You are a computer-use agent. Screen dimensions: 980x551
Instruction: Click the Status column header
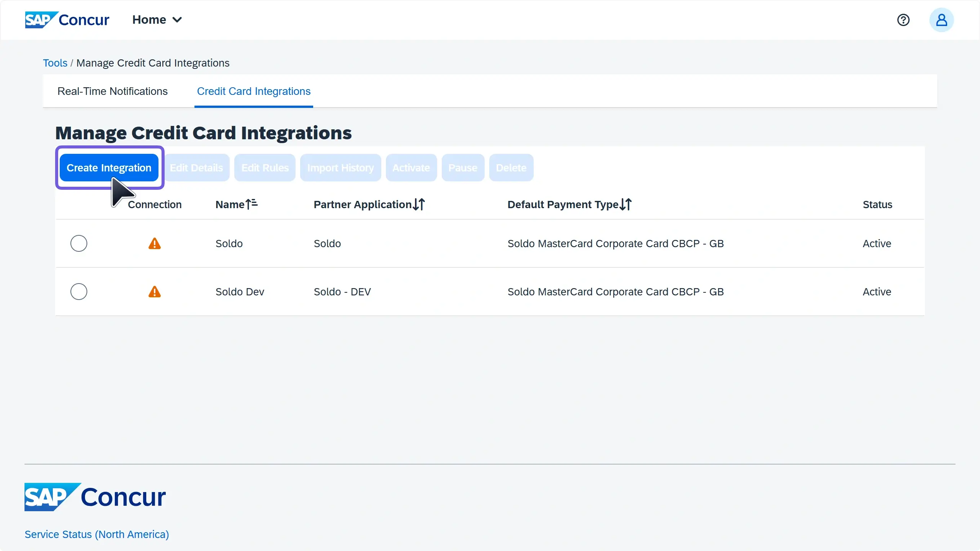(x=877, y=204)
